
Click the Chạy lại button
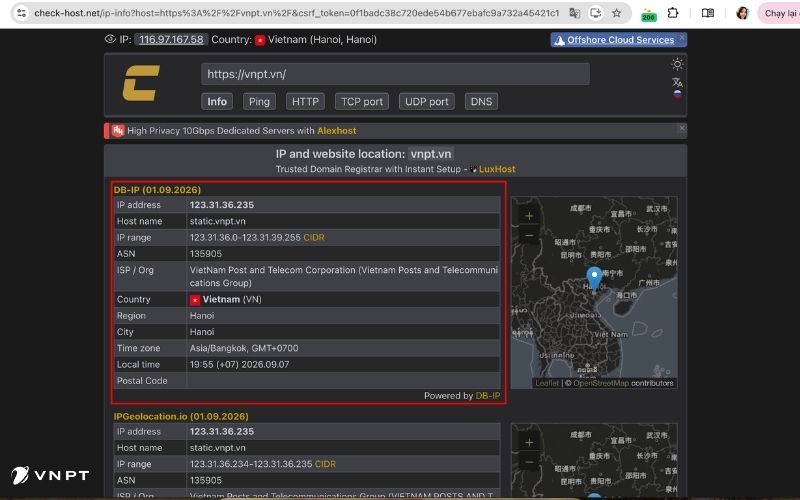coord(779,13)
